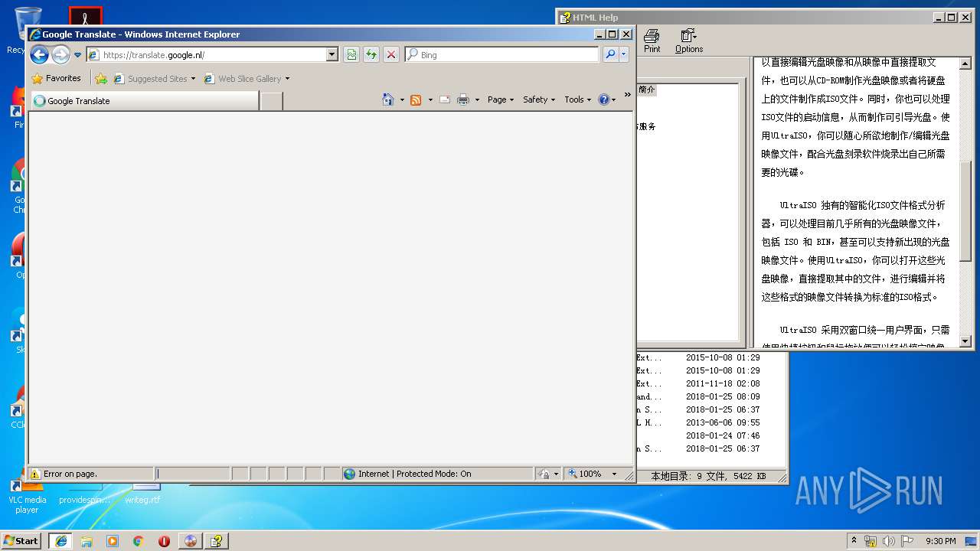
Task: Click the HTML Help scroll up arrow
Action: click(965, 63)
